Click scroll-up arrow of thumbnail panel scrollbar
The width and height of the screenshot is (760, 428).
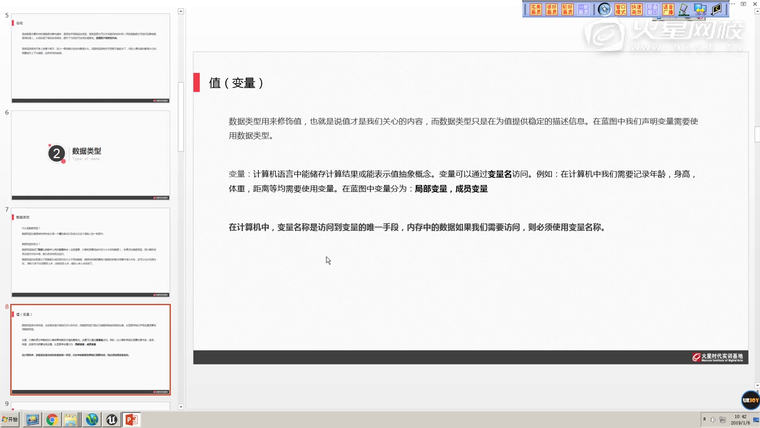click(180, 11)
